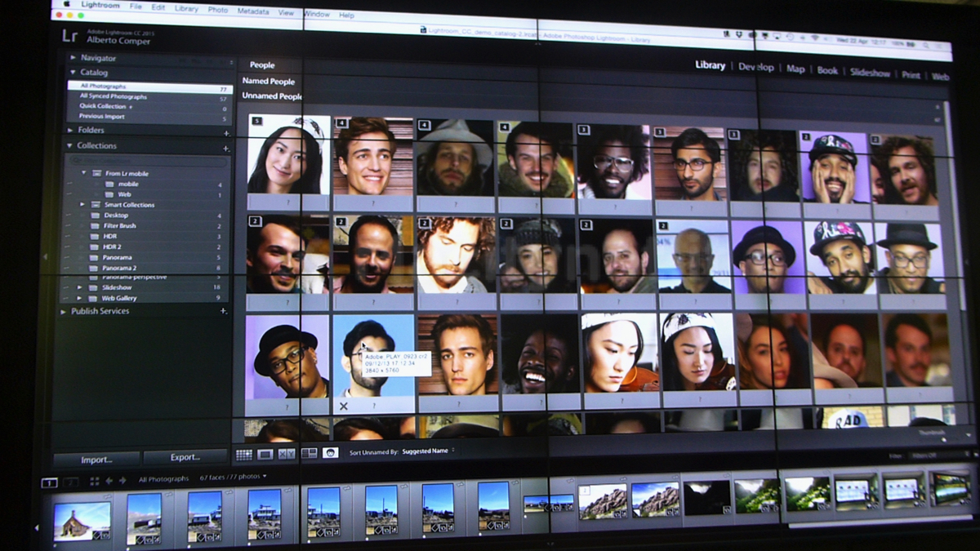Screen dimensions: 980x551
Task: Click the Import... button
Action: point(96,458)
